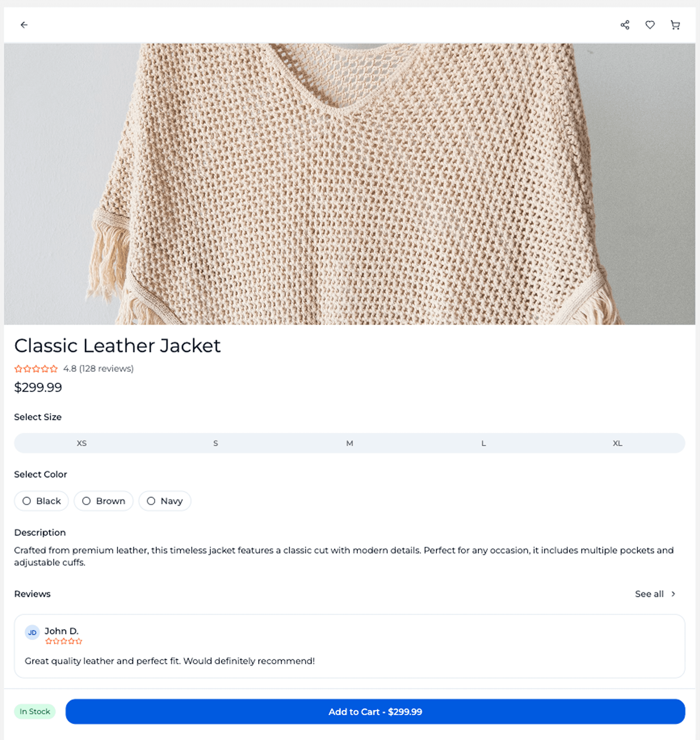Select size XS
Viewport: 700px width, 740px height.
click(x=82, y=443)
